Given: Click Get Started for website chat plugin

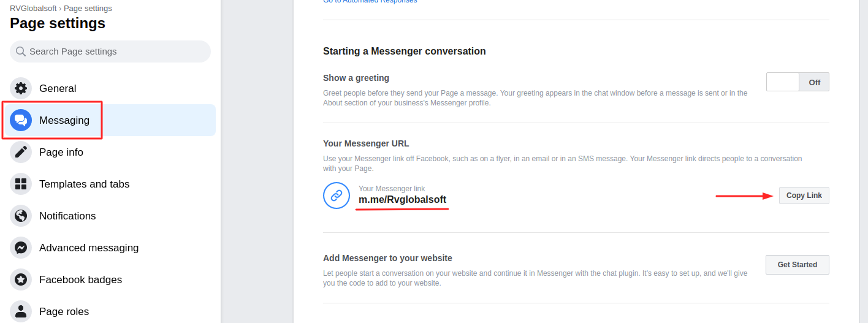Looking at the screenshot, I should point(798,265).
